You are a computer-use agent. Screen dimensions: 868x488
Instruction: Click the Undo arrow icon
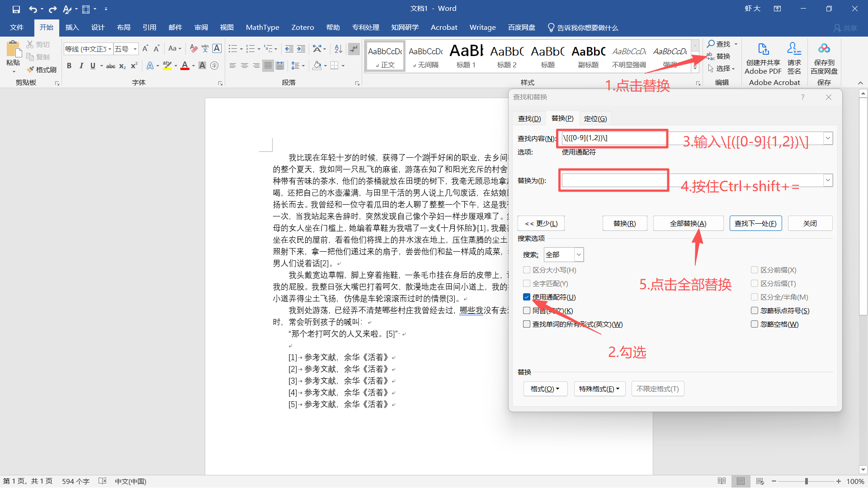pyautogui.click(x=33, y=9)
